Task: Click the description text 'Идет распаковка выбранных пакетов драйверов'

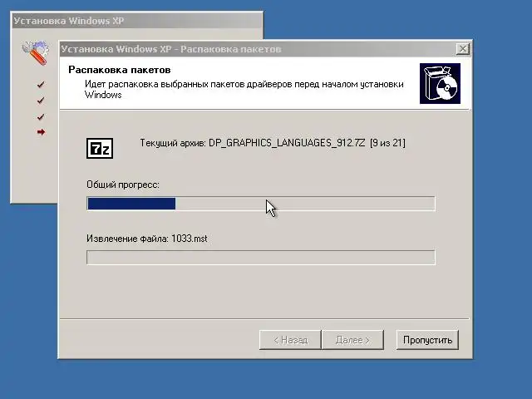Action: point(189,84)
